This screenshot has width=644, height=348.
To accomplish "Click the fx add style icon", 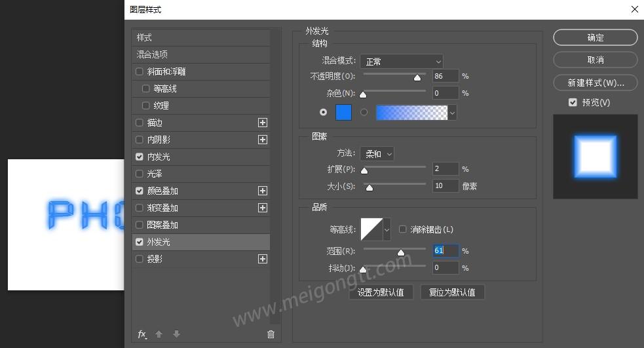I will point(142,334).
